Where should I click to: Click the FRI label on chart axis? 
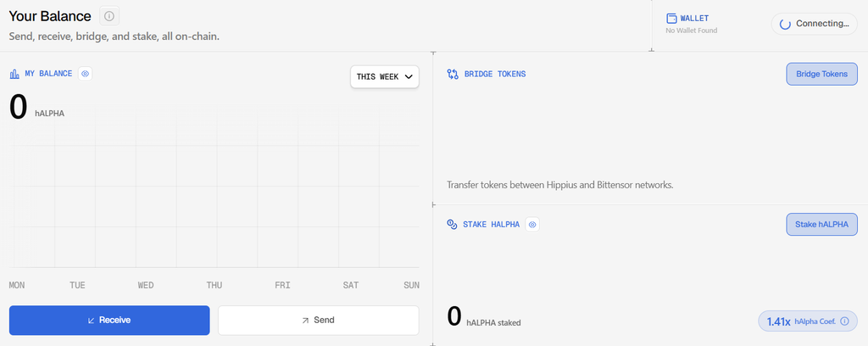tap(282, 286)
